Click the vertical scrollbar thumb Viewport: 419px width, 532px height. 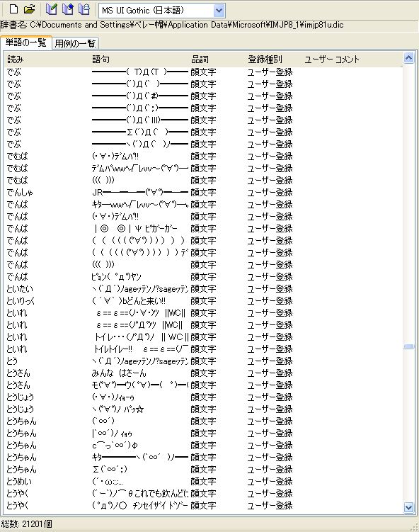(x=409, y=346)
